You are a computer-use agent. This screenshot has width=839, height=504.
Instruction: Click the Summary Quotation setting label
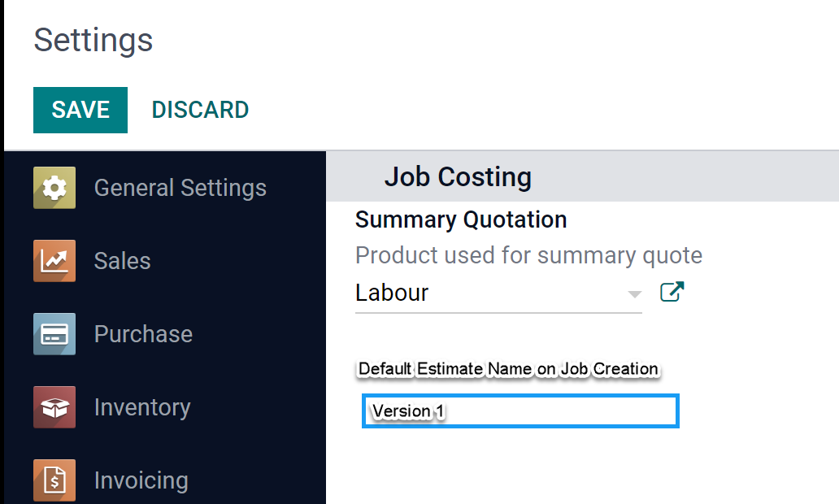click(461, 219)
